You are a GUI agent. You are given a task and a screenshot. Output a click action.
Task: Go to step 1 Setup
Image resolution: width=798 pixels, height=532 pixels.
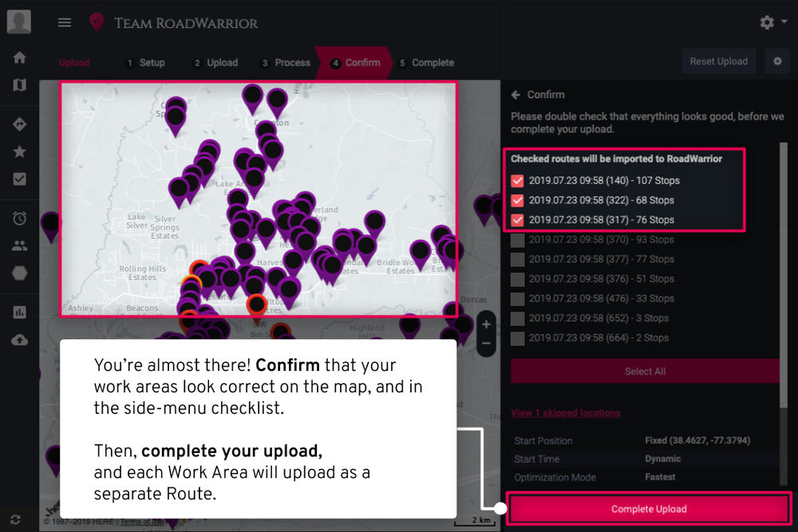coord(145,62)
